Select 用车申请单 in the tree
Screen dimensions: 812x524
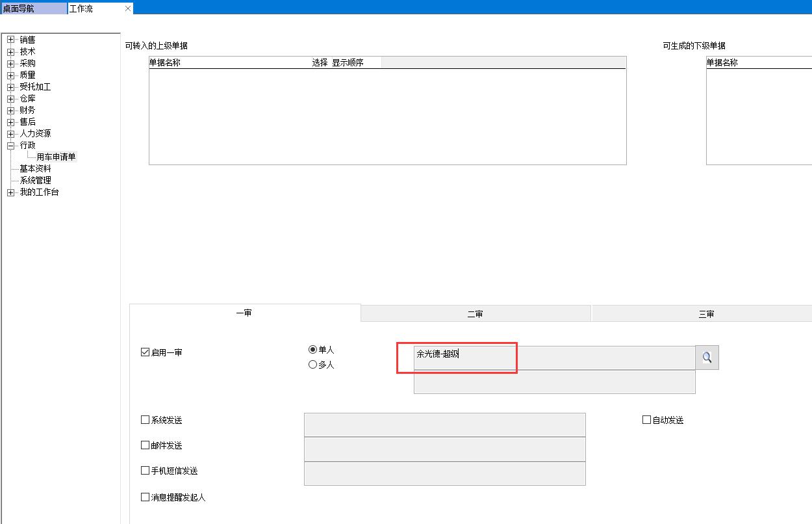[56, 157]
